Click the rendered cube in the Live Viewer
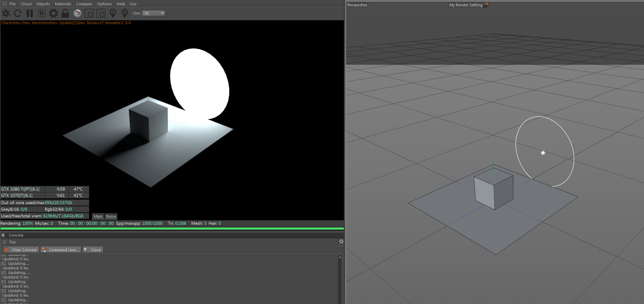Viewport: 644px width, 304px height. coord(149,121)
